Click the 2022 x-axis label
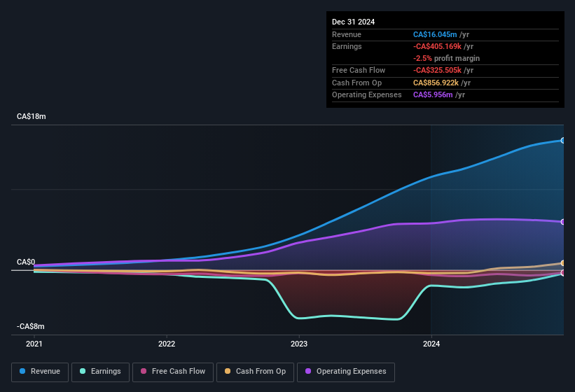 click(x=167, y=344)
